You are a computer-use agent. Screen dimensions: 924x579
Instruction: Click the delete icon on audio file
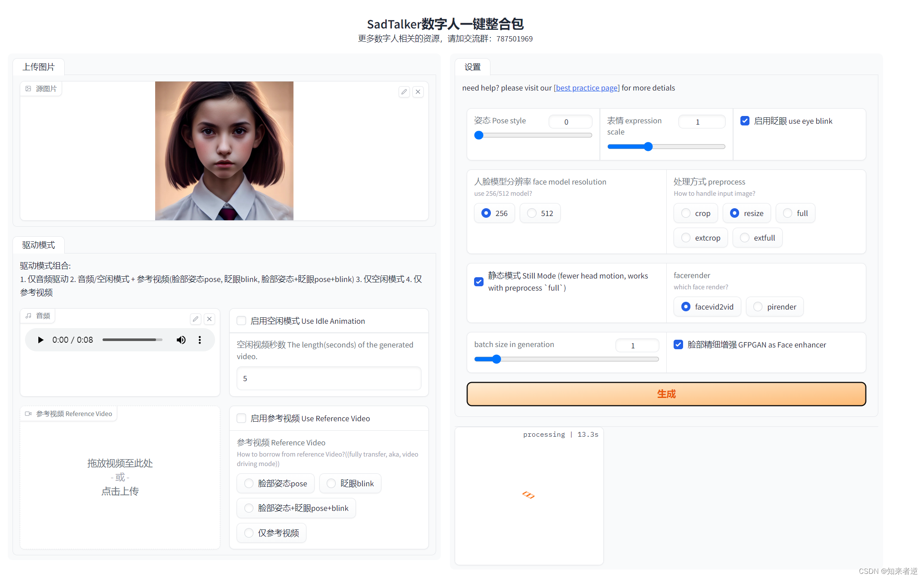[211, 319]
